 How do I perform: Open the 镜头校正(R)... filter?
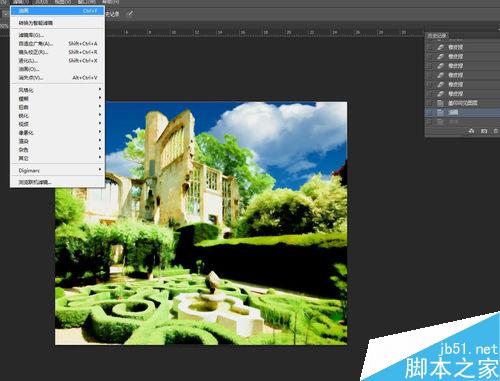[57, 52]
